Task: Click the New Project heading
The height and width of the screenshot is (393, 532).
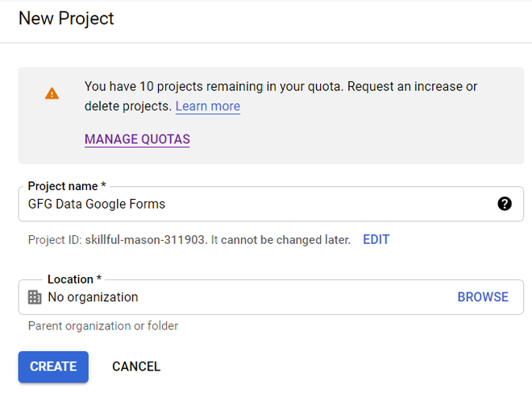Action: click(x=66, y=18)
